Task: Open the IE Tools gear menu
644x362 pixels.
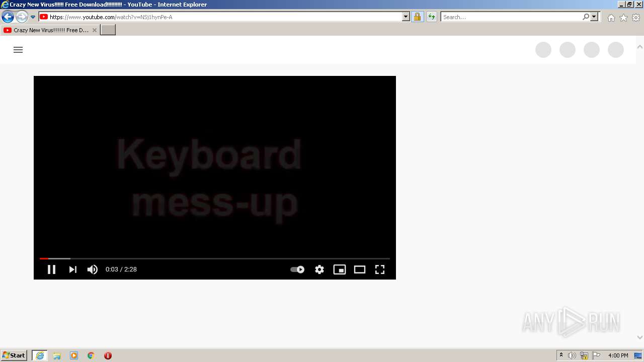Action: (x=636, y=18)
